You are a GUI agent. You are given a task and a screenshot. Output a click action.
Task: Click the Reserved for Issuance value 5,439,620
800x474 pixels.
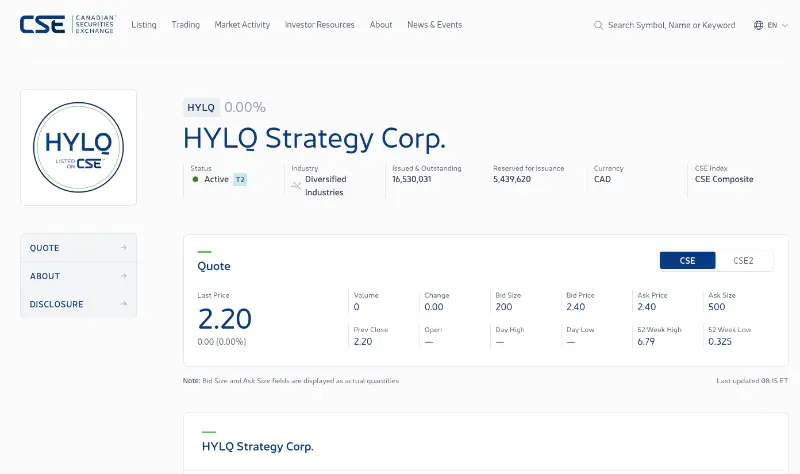click(x=512, y=179)
